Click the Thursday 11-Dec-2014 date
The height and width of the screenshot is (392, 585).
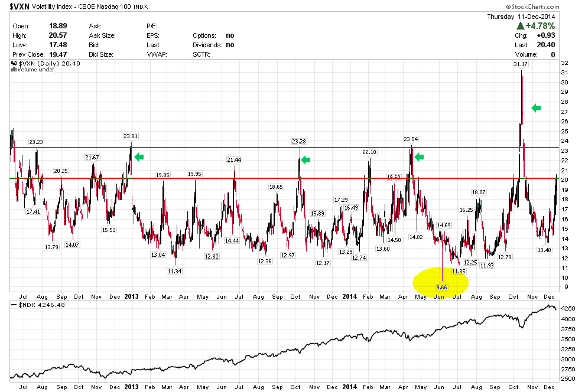(521, 17)
